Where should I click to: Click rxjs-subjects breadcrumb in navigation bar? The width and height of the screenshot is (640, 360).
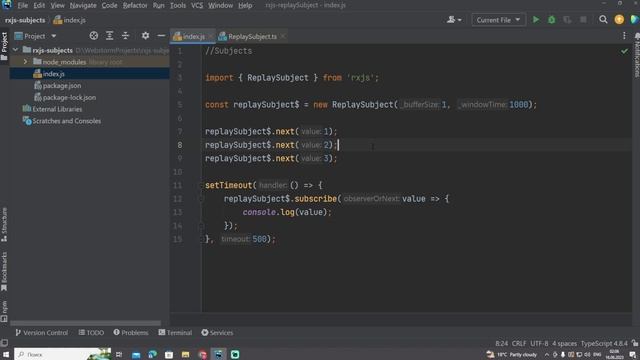point(25,20)
